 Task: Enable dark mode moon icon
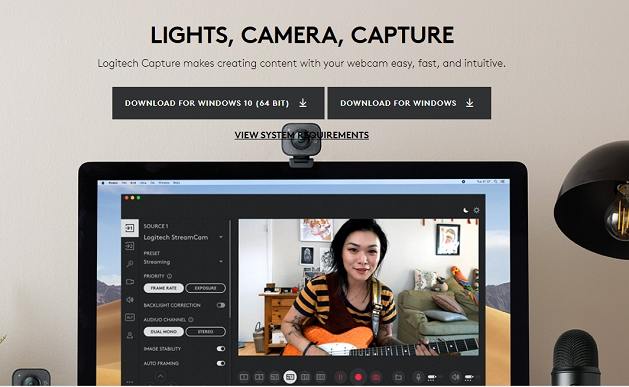[465, 210]
